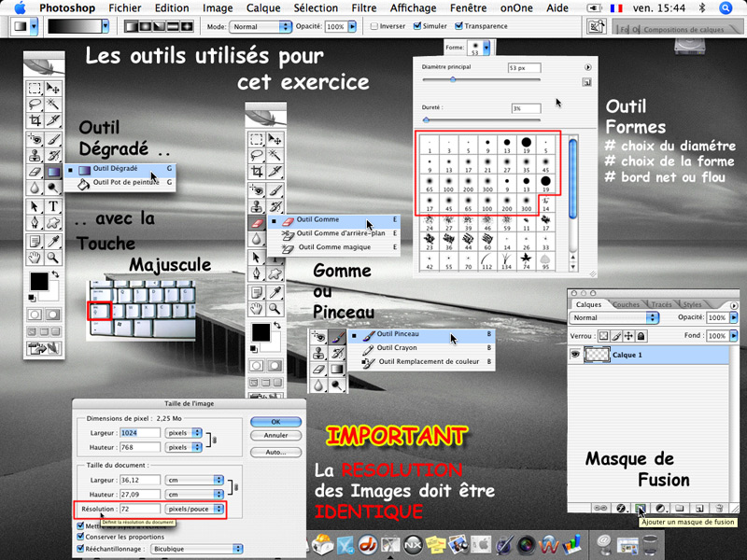Click OK in Taille de l'image dialog

click(x=275, y=422)
